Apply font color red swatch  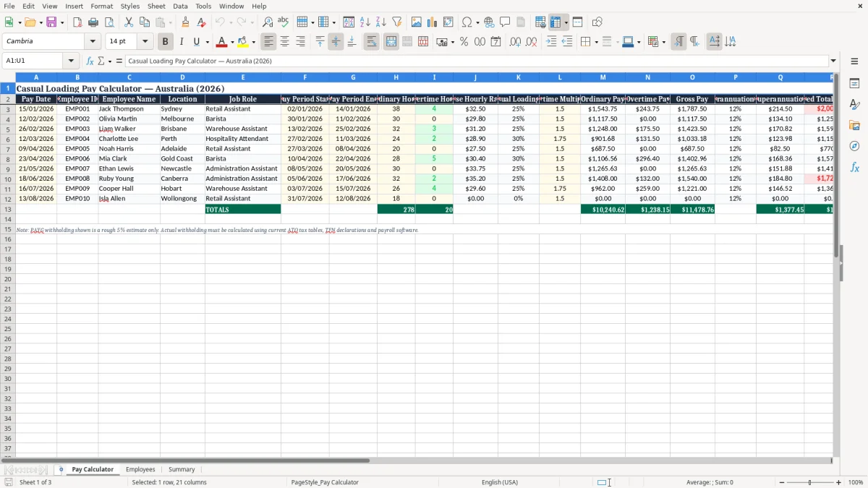222,42
